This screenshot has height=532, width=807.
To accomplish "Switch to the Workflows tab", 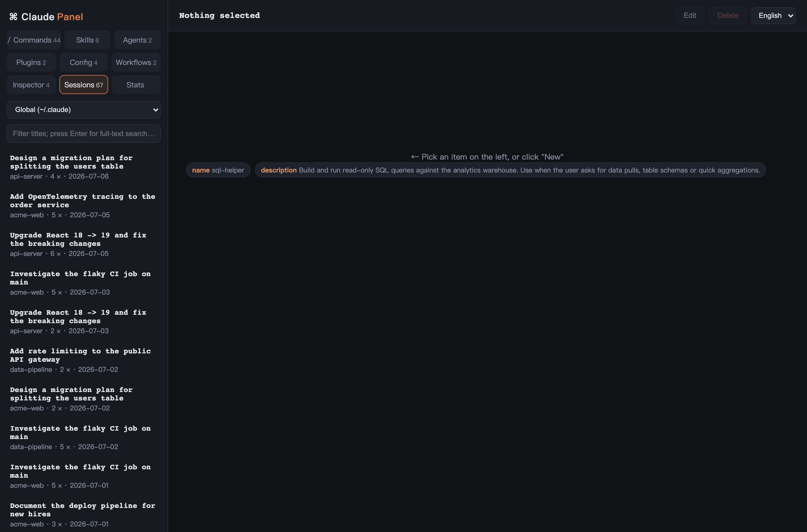I will pyautogui.click(x=136, y=62).
